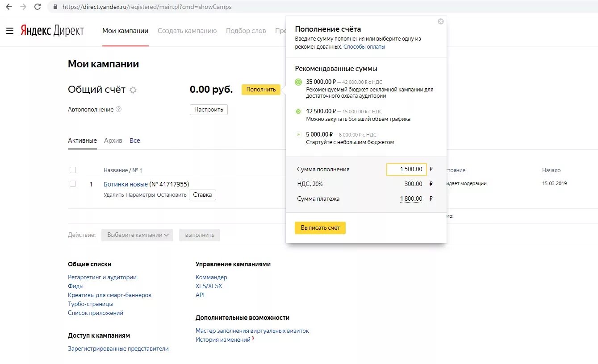Click the выполнить button

pos(200,235)
